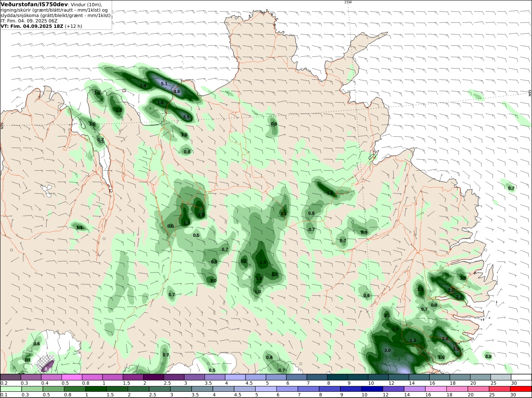This screenshot has width=532, height=398.
Task: Click the 1.5 precipitation value in the southeast
Action: point(395,329)
